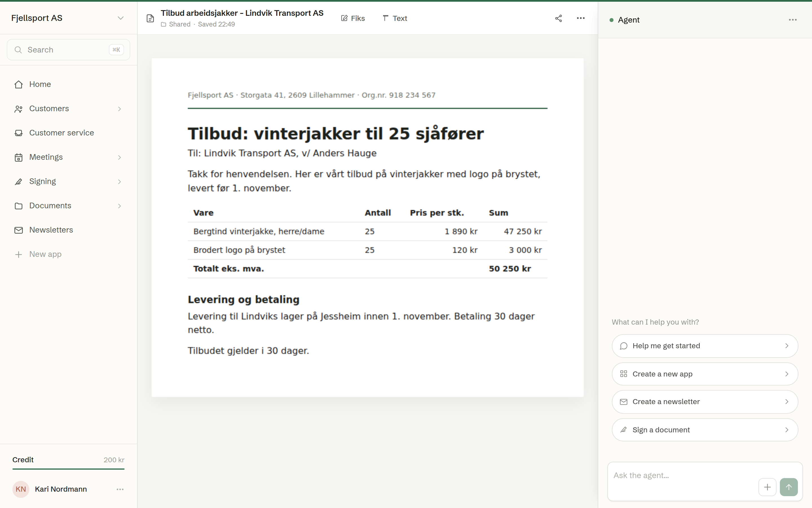Click the New app plus icon

18,254
